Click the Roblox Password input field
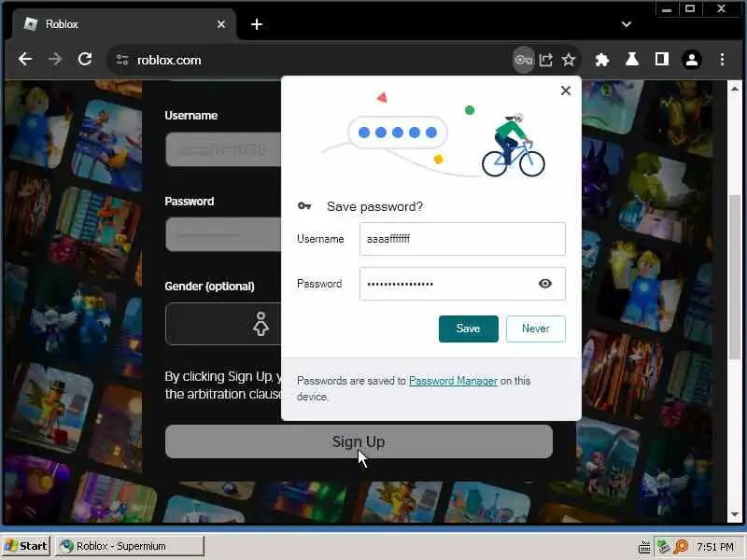 223,234
